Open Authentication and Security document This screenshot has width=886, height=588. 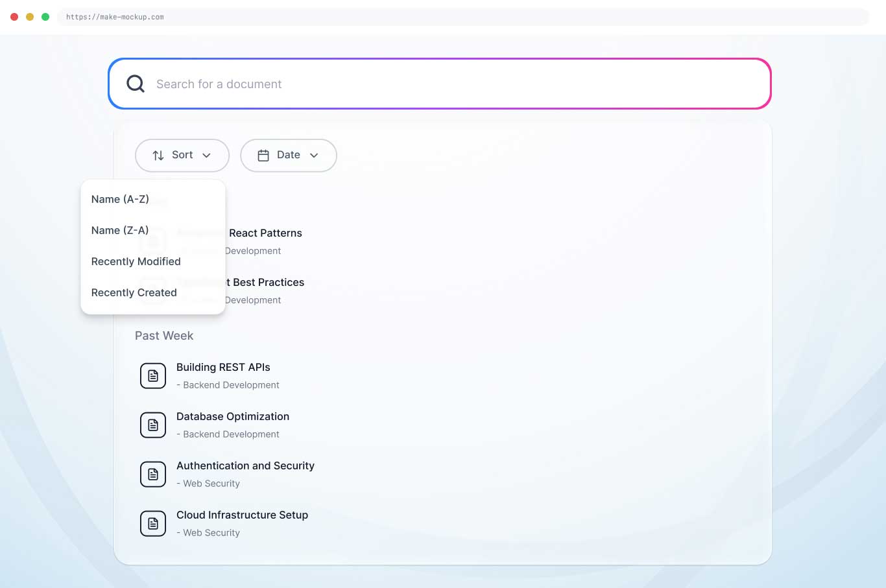coord(245,465)
